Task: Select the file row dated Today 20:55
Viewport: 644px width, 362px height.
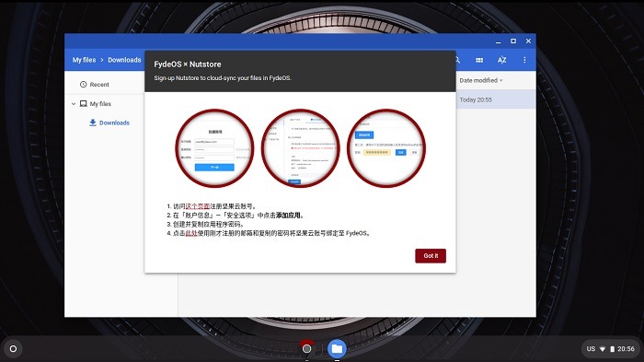Action: click(496, 99)
